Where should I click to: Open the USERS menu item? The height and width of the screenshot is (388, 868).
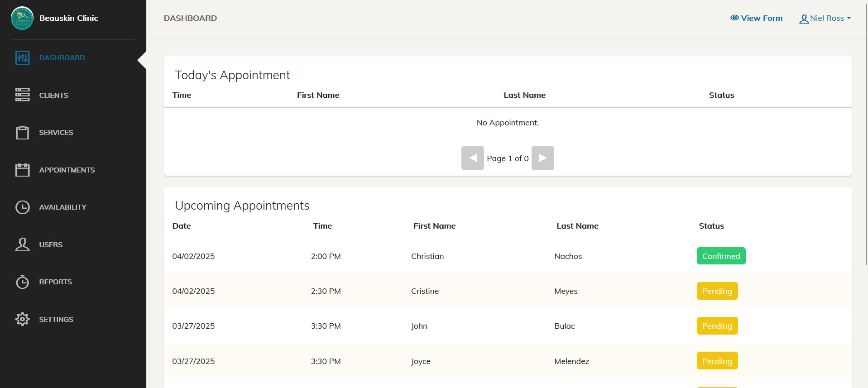pos(51,244)
